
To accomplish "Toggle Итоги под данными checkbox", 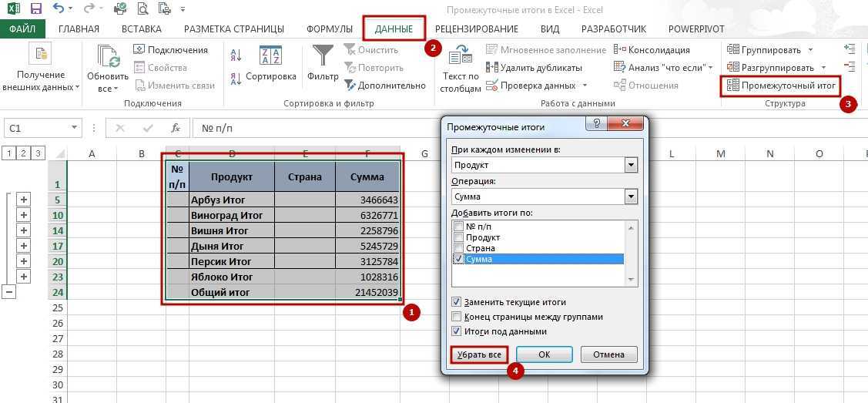I will click(456, 331).
